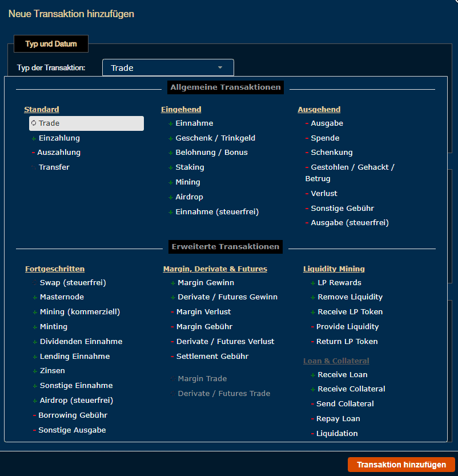Open the Typ der Transaktion dropdown

point(167,67)
